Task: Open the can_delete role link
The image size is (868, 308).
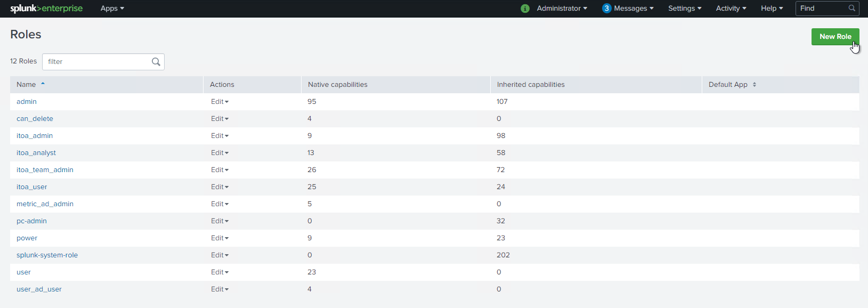Action: pyautogui.click(x=35, y=118)
